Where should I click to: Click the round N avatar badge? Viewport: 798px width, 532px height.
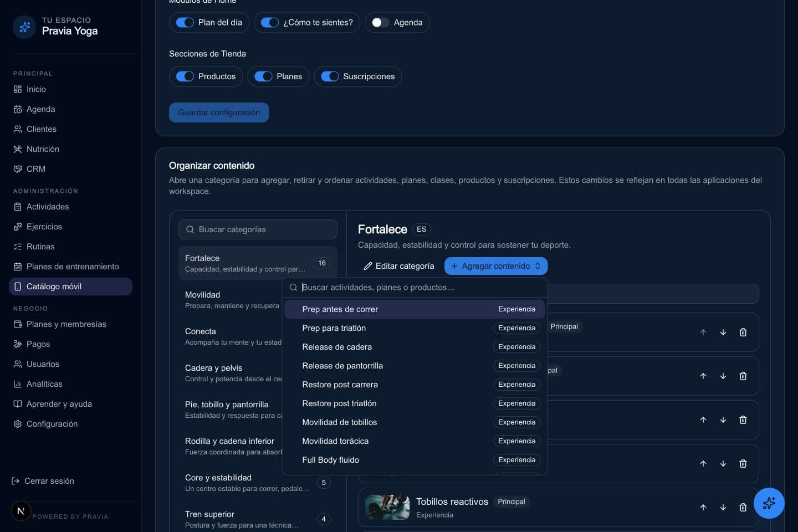point(21,511)
